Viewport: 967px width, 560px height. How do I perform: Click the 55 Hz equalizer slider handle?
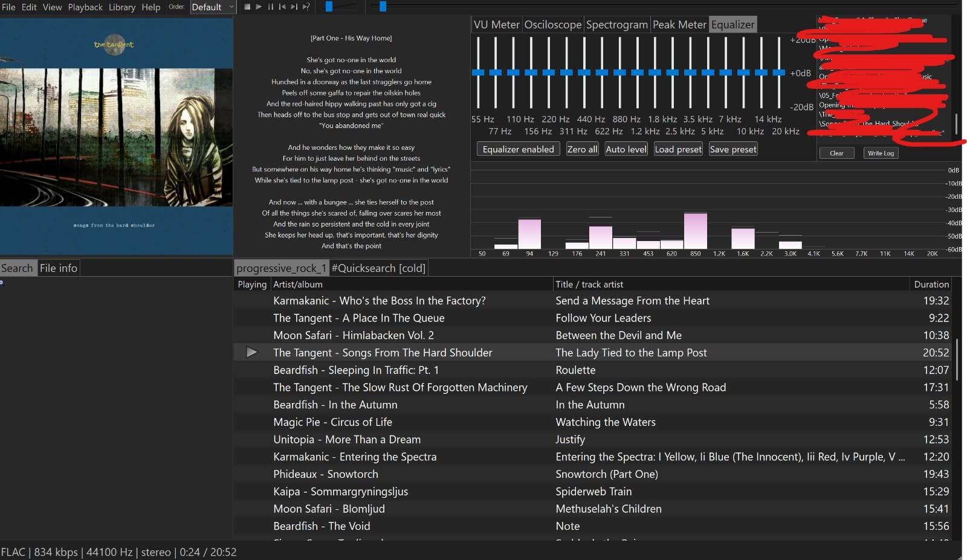click(478, 72)
